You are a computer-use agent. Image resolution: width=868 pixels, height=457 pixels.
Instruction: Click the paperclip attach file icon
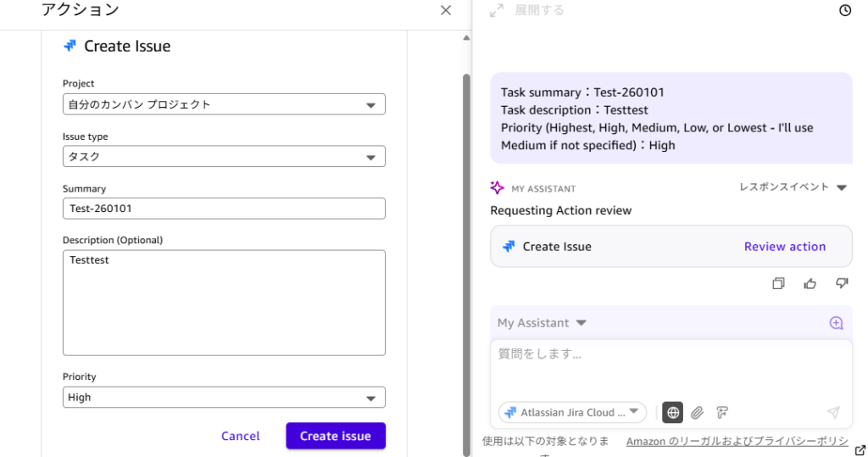[697, 413]
